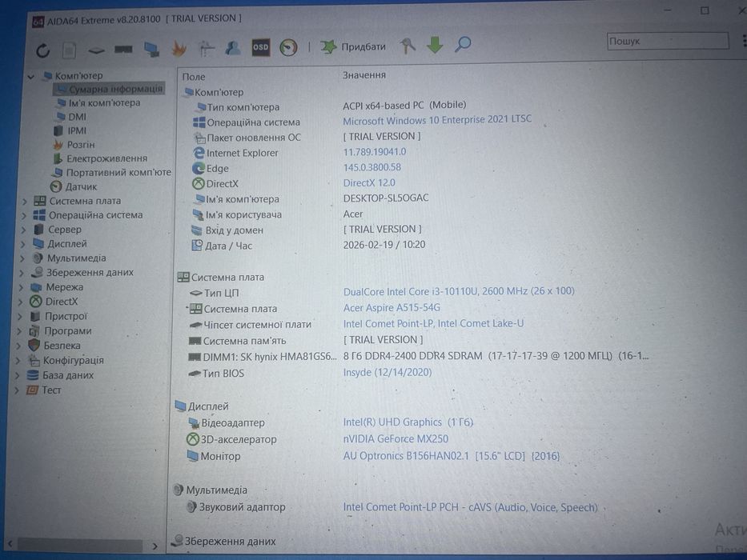The height and width of the screenshot is (560, 747).
Task: Open Intel Comet Point-LP chipset link
Action: tap(433, 324)
